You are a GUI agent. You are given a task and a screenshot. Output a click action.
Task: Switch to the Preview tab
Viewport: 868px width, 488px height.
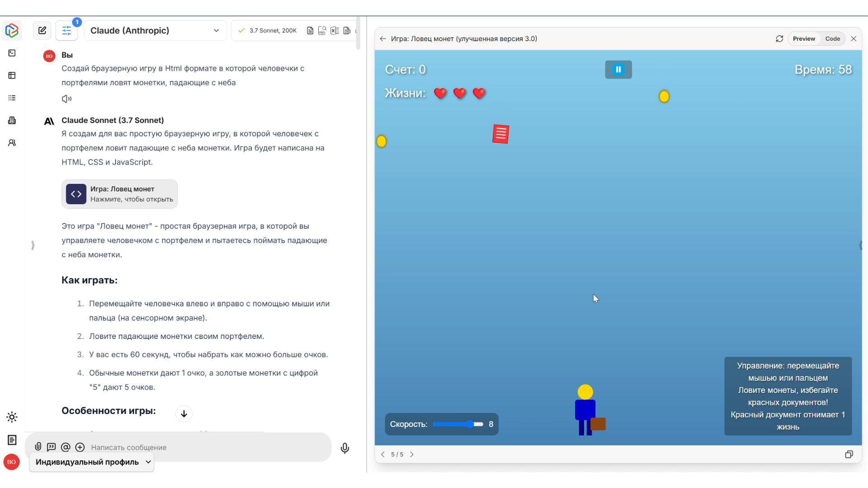(x=804, y=39)
